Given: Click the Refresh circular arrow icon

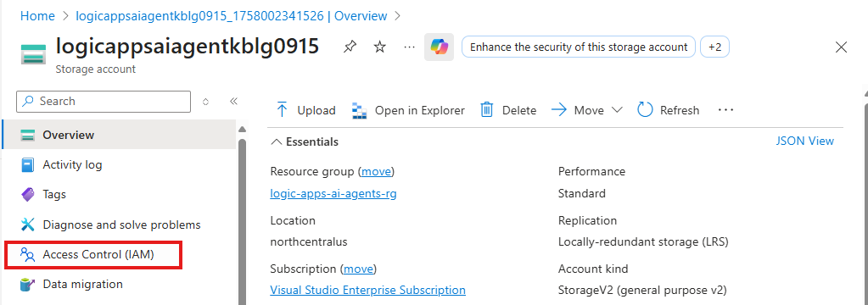Looking at the screenshot, I should click(646, 110).
